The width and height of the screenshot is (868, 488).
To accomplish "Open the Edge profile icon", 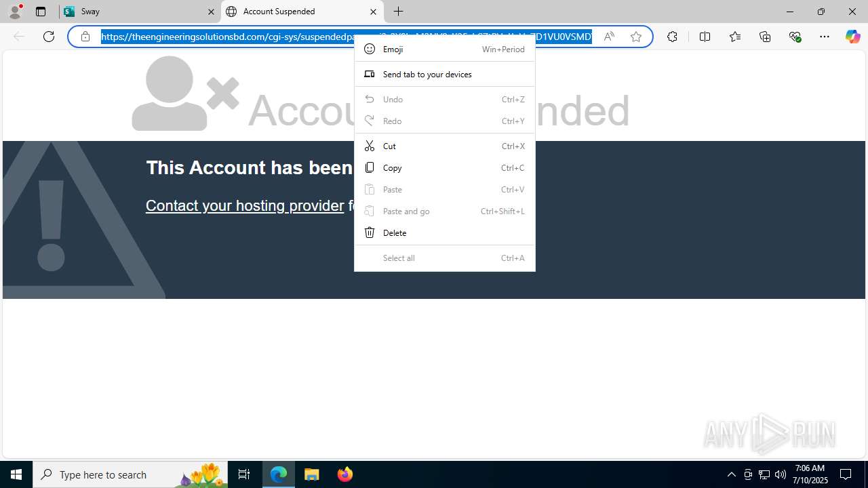I will click(x=15, y=12).
